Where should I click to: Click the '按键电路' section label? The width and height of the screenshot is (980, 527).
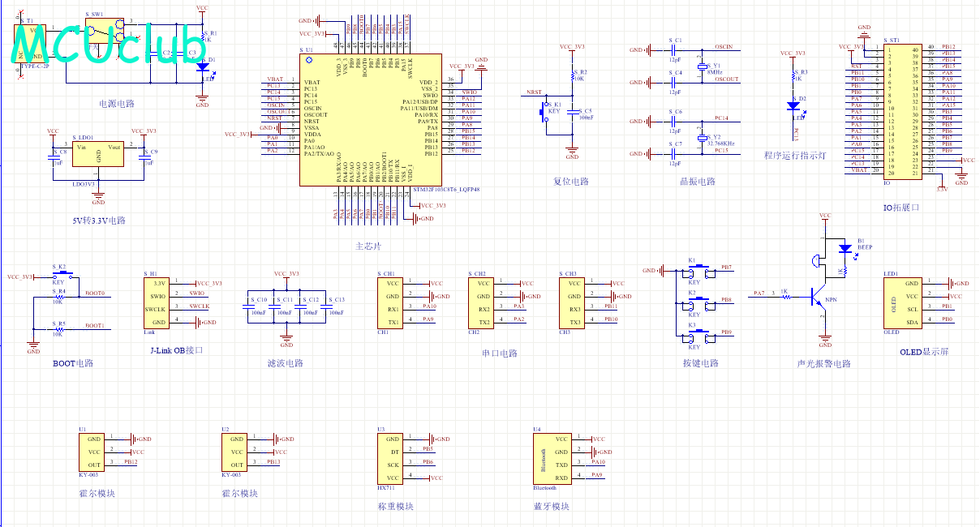click(x=701, y=363)
